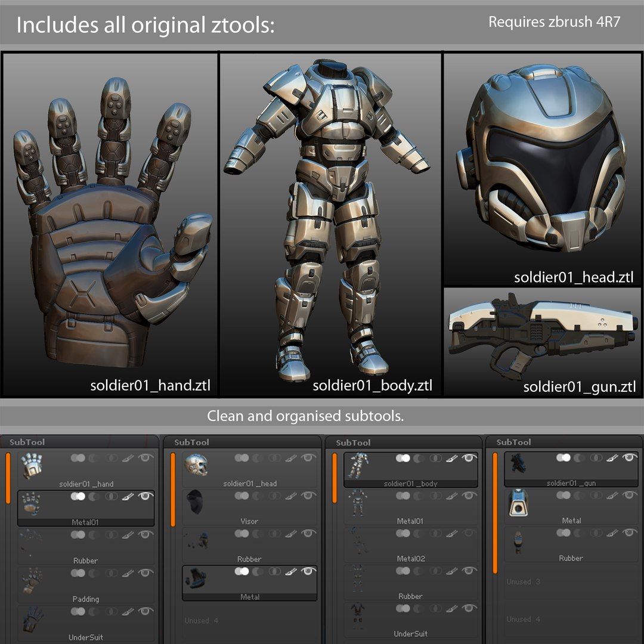Viewport: 644px width, 644px height.
Task: Set intersection mode on soldier01_gun subtool
Action: pyautogui.click(x=596, y=457)
